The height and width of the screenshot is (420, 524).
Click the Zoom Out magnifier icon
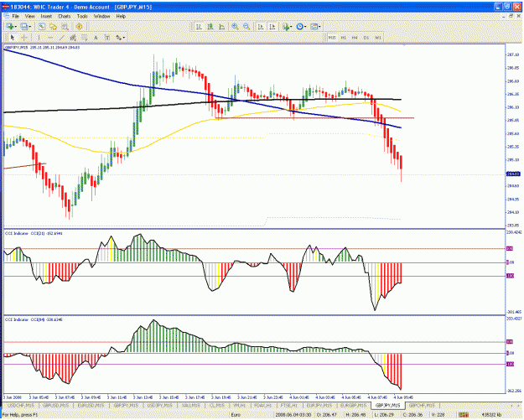pos(246,26)
